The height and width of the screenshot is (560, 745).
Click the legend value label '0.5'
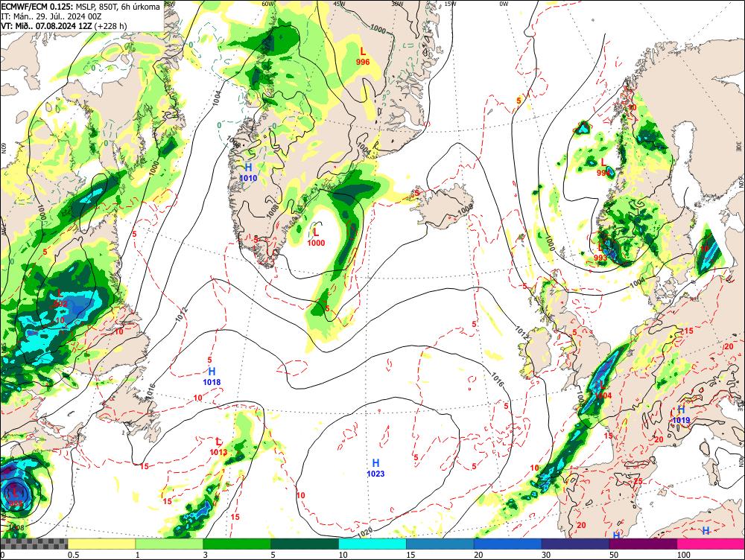(73, 555)
